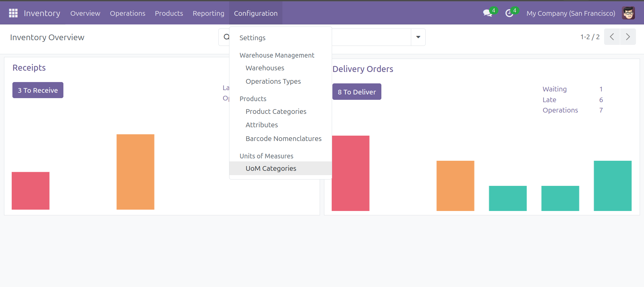Open the apps grid menu icon
This screenshot has height=287, width=644.
tap(13, 13)
